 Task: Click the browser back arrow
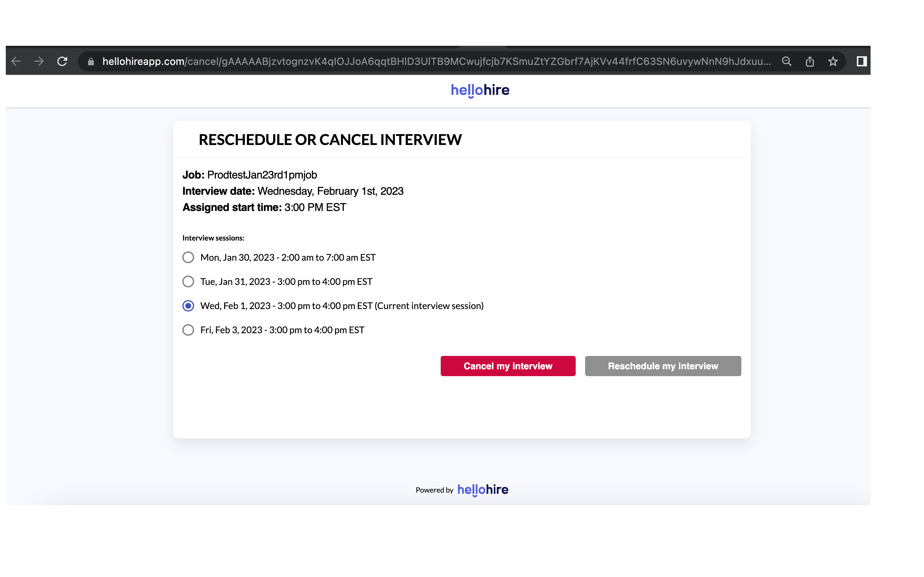[16, 61]
